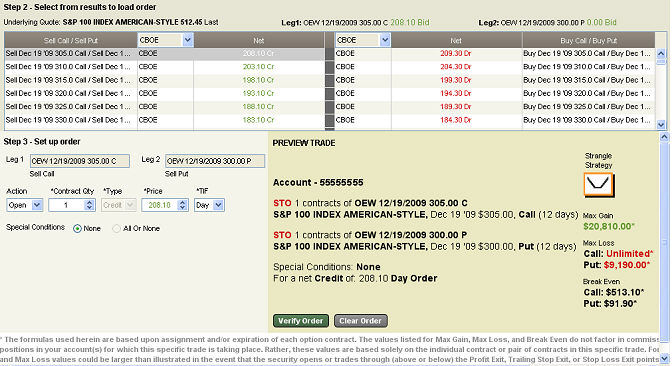Click the Leg 1 option symbol field
Screen dimensions: 672x366
80,161
